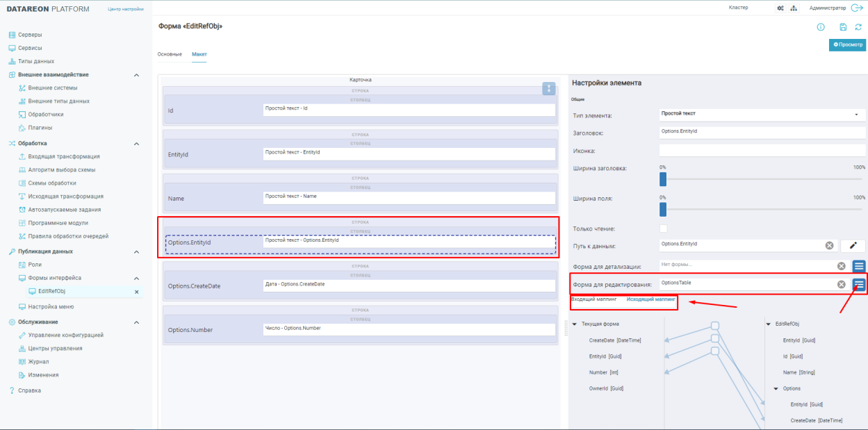Click the refresh icon near save
Screen dimensions: 868x430
[858, 27]
